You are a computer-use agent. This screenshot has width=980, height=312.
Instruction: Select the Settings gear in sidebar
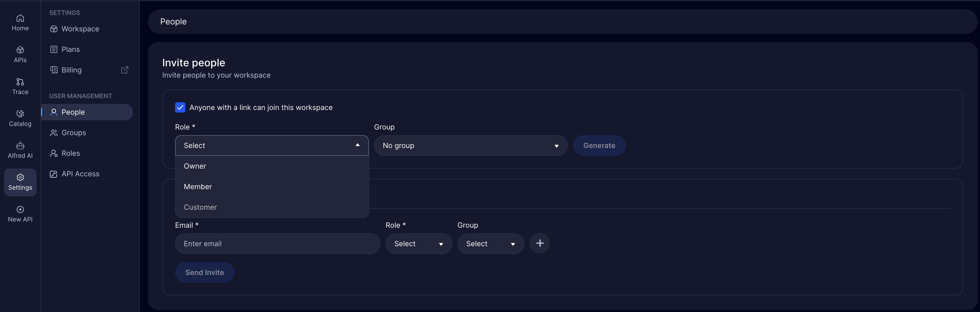(x=20, y=178)
